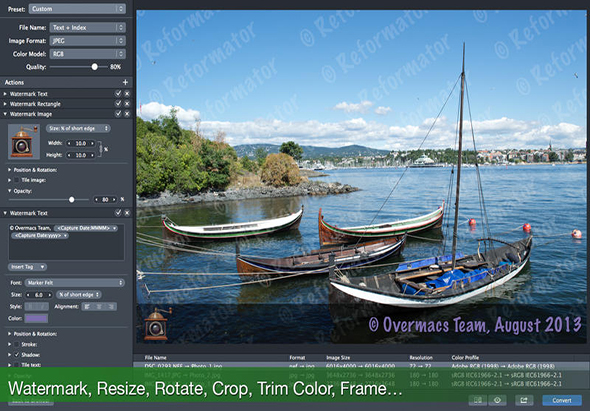Open the Font dropdown showing Marker Felt
590x411 pixels.
point(75,283)
